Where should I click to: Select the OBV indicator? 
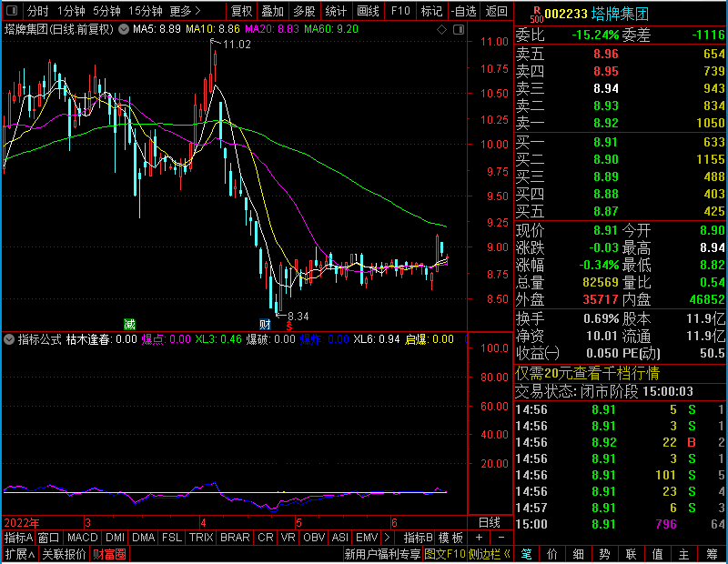(x=314, y=538)
